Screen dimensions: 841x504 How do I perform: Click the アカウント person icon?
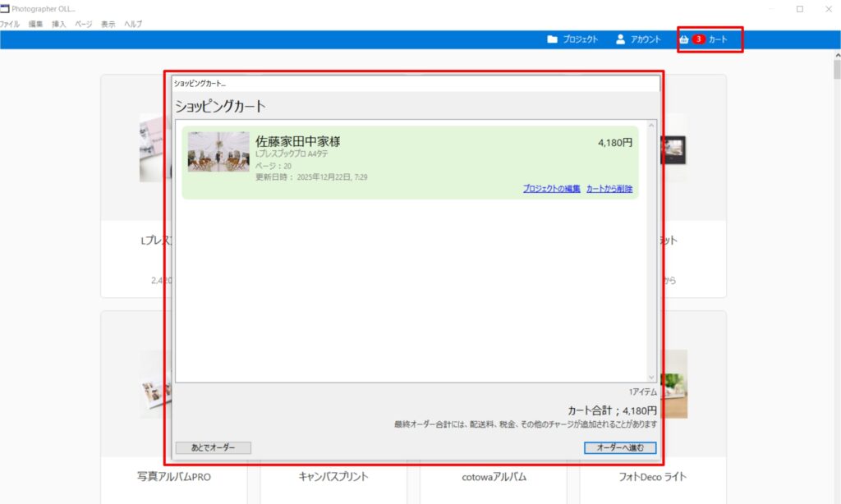pos(621,39)
